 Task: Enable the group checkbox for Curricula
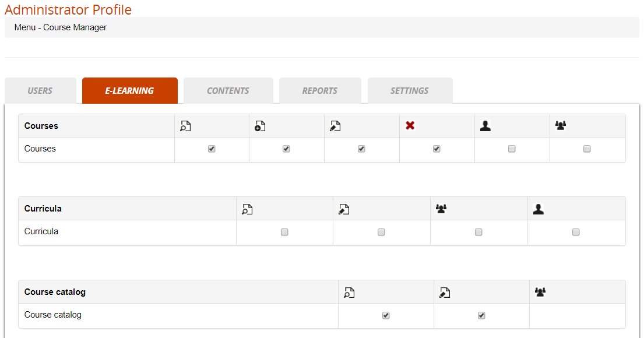coord(478,232)
